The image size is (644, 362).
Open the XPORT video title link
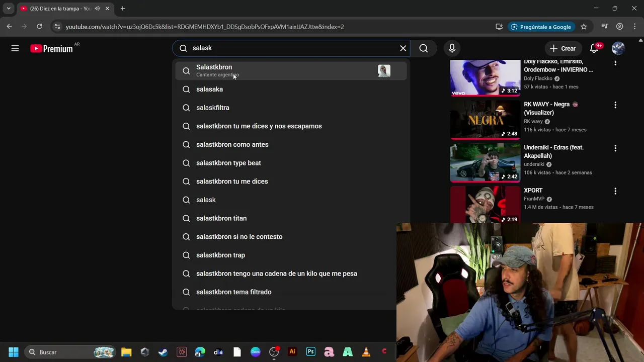(533, 191)
